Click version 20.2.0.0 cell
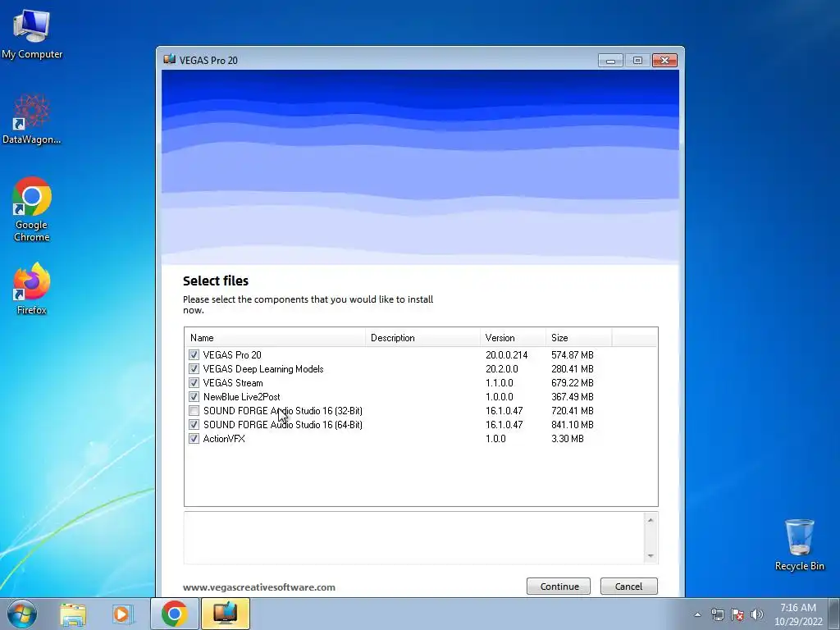 point(502,369)
